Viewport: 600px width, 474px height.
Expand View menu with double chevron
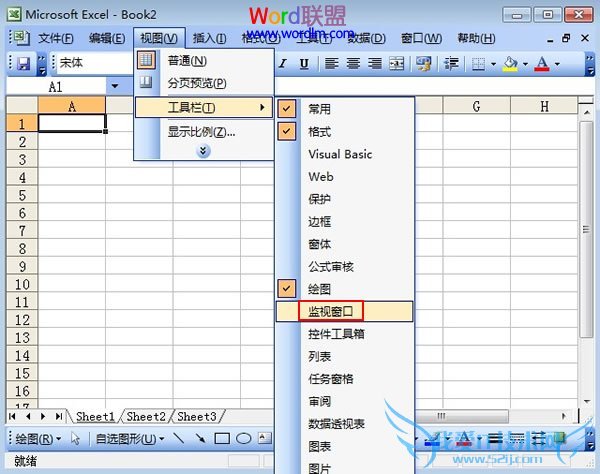click(203, 151)
